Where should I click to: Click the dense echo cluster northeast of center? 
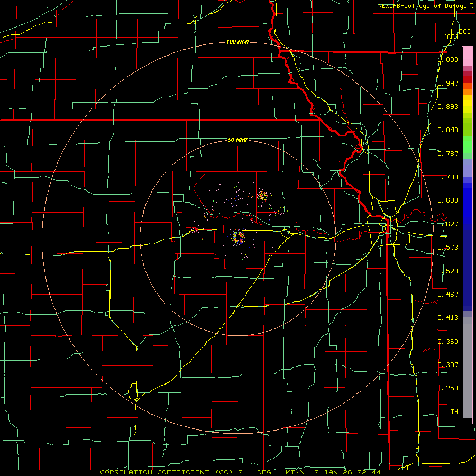[262, 195]
